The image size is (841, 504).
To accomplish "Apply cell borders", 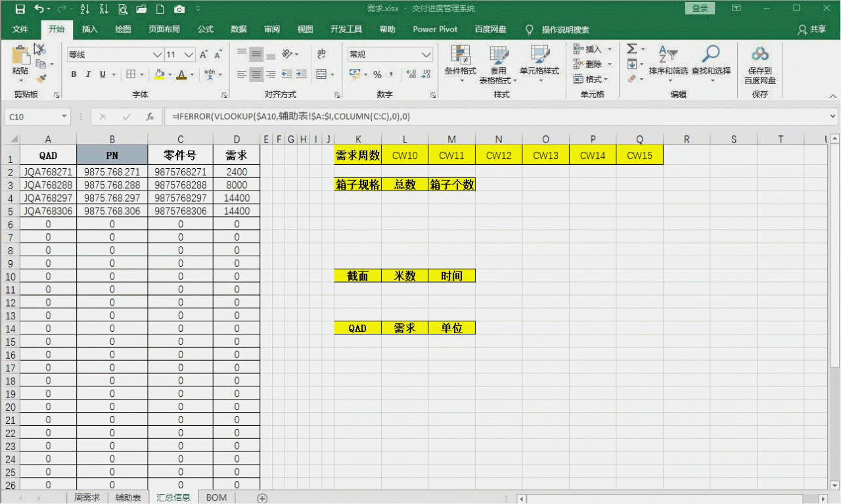I will point(131,74).
